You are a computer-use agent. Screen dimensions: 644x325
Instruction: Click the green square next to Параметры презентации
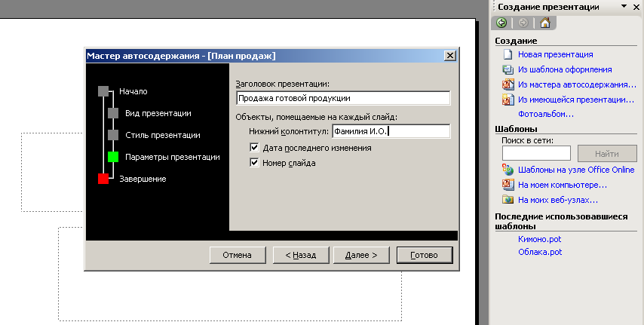click(113, 157)
